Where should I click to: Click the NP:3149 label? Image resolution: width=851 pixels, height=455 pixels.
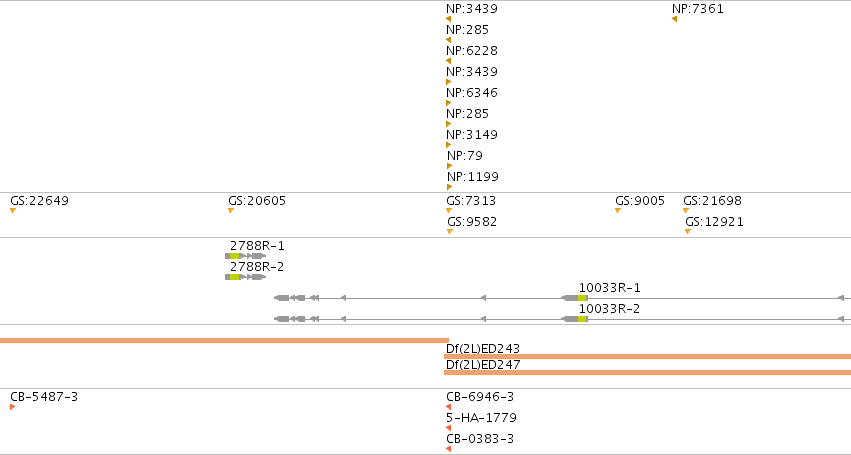(x=472, y=135)
